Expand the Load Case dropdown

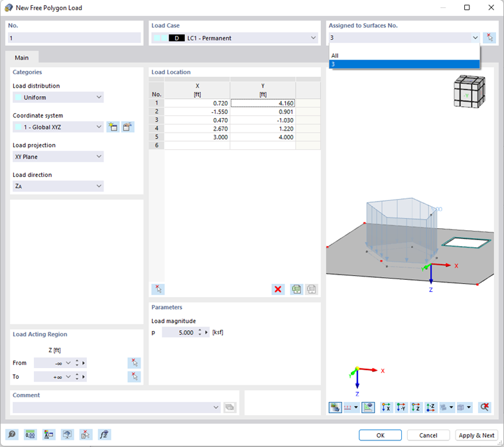pyautogui.click(x=235, y=38)
